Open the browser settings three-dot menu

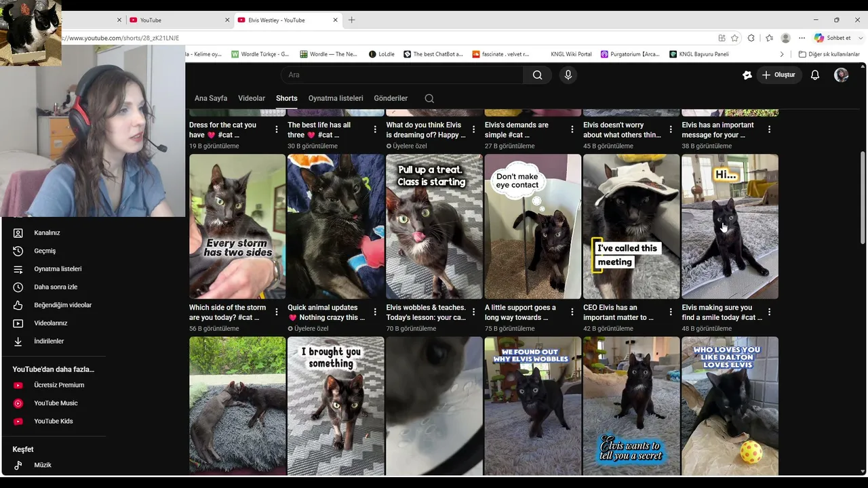[802, 38]
